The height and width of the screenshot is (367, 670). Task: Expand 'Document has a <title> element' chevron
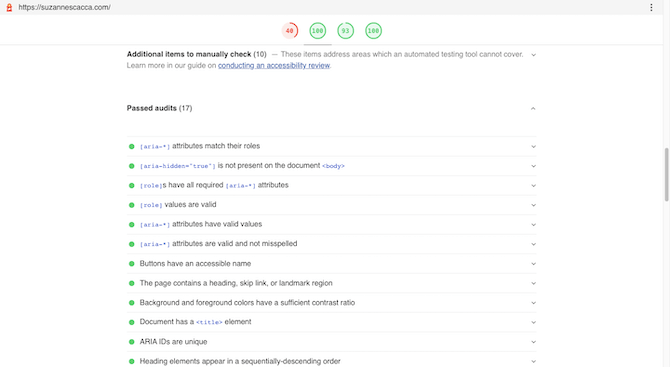click(x=533, y=323)
